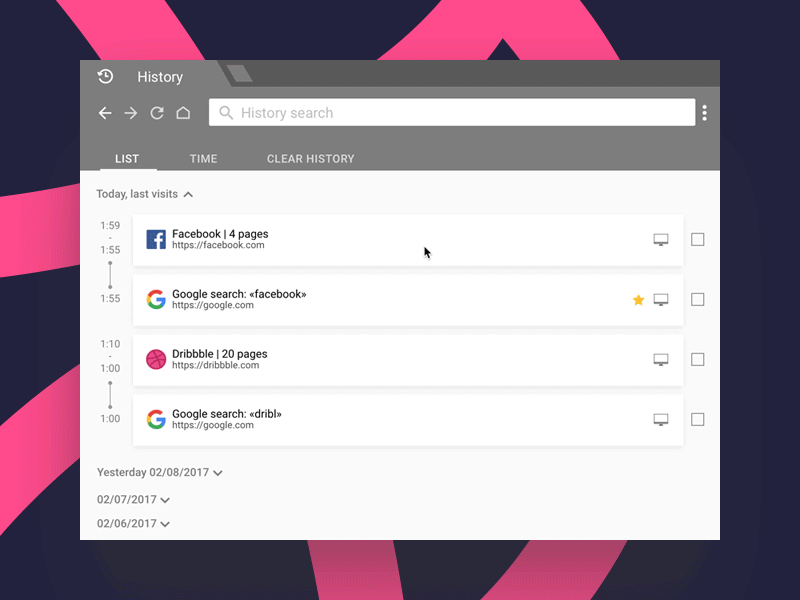This screenshot has width=800, height=600.
Task: Click the monitor icon on the Facebook entry
Action: tap(661, 240)
